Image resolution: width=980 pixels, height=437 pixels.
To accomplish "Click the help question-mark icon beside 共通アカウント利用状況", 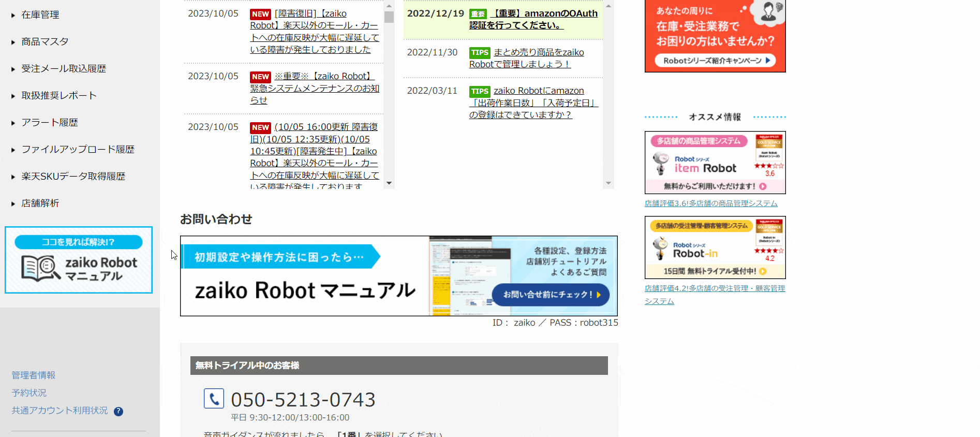I will click(118, 412).
